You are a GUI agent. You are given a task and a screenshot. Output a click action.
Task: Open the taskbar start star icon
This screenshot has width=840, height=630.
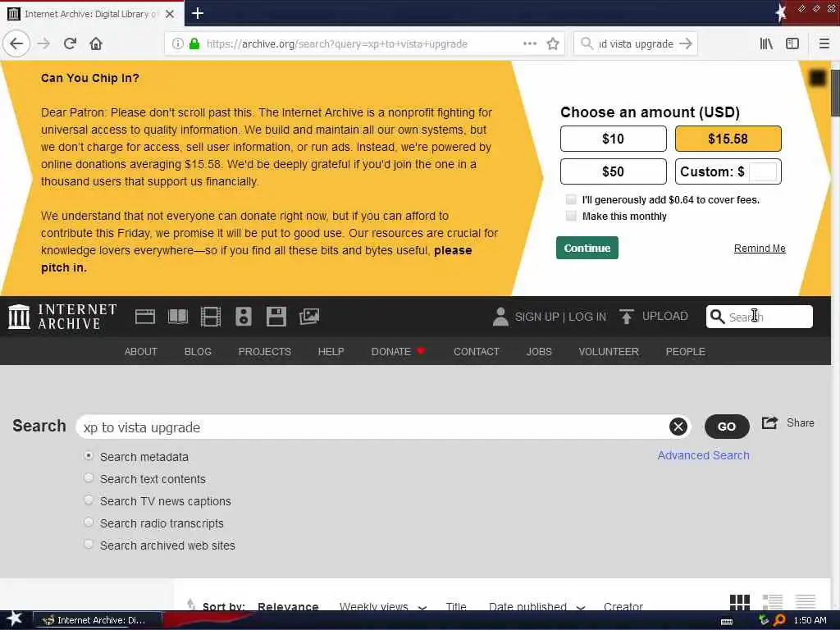pyautogui.click(x=15, y=619)
